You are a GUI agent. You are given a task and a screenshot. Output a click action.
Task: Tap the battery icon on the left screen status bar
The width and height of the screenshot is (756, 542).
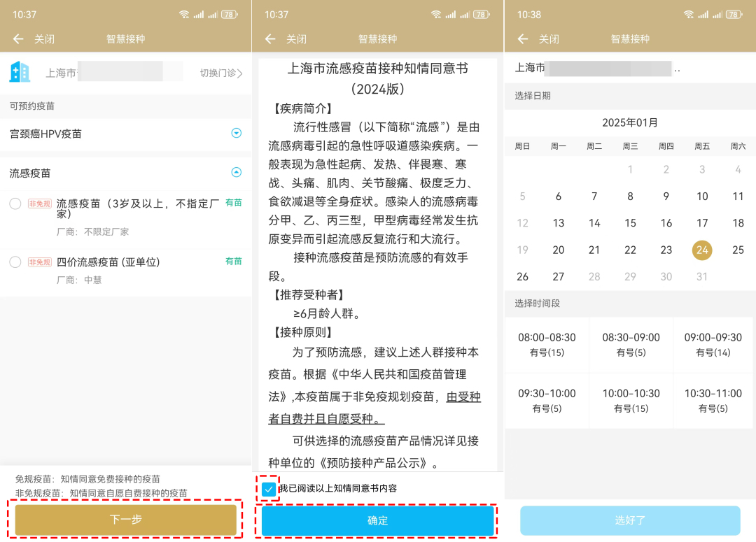[x=229, y=14]
